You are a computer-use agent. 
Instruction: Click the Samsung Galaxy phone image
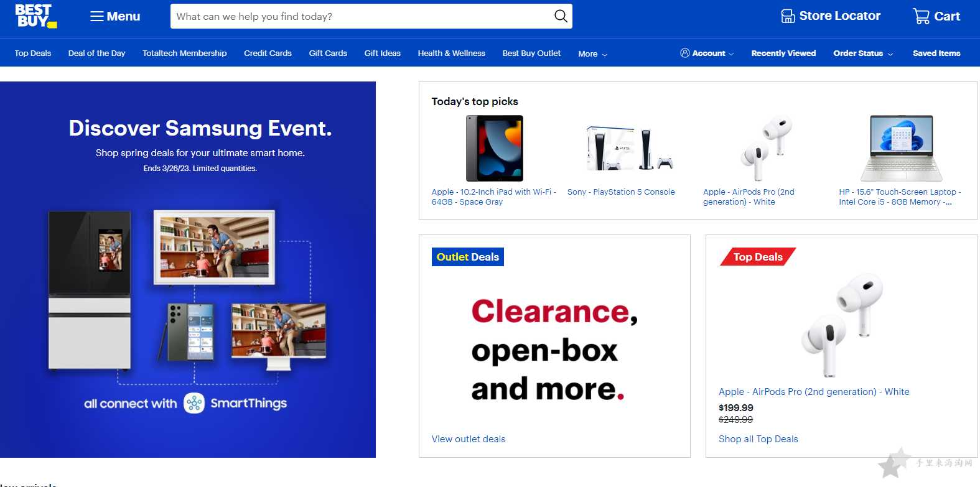pos(190,332)
